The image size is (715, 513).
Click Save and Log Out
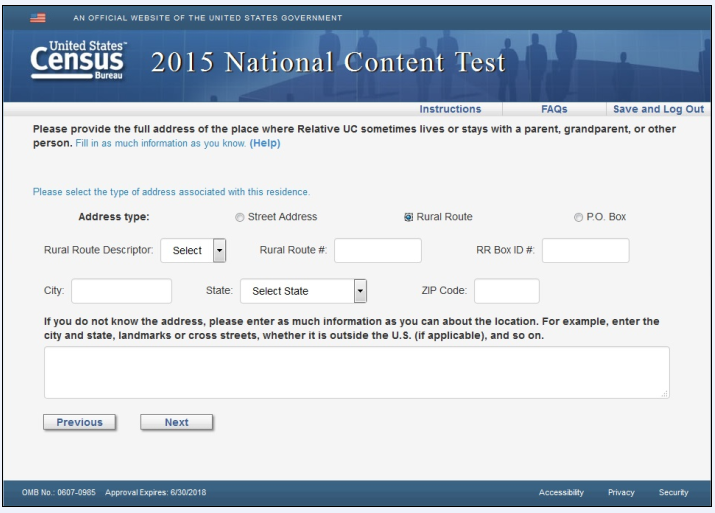tap(657, 109)
